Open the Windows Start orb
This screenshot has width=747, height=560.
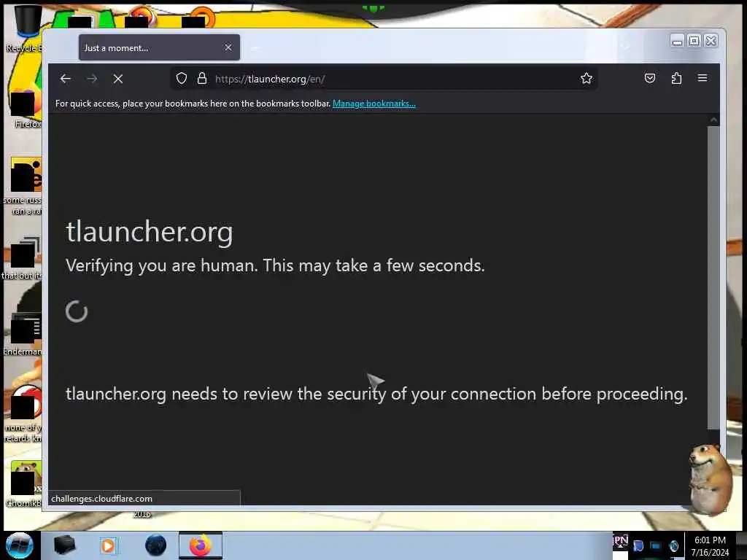(x=20, y=545)
